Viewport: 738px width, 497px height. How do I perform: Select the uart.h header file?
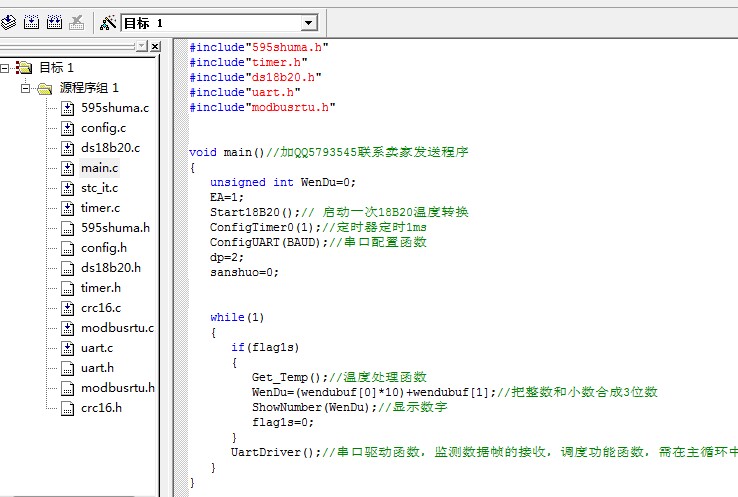(97, 368)
